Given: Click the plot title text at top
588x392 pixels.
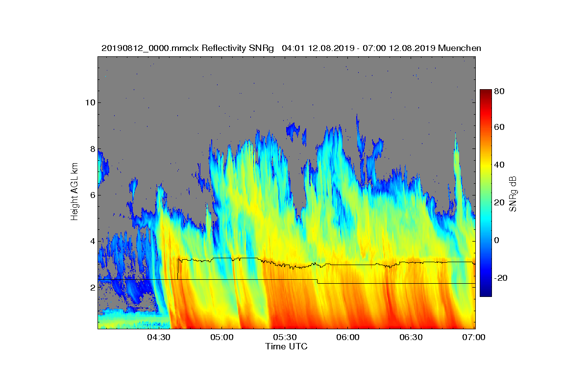Looking at the screenshot, I should [x=291, y=48].
